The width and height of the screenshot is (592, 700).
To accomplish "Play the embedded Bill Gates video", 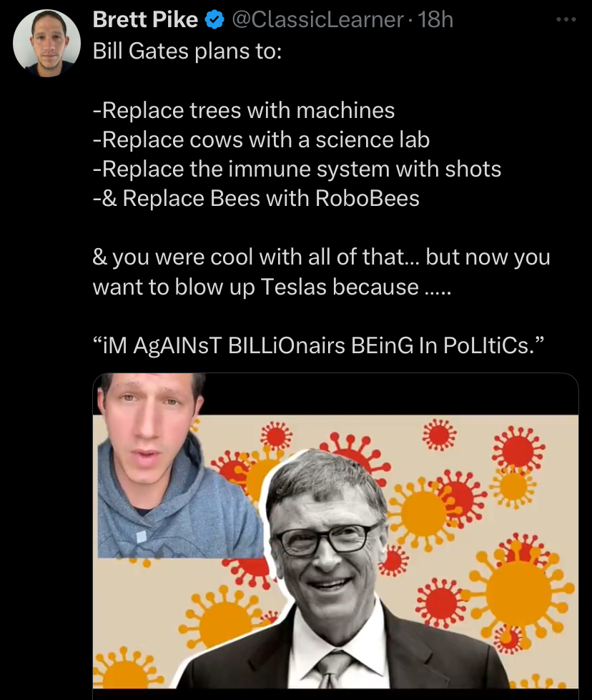I will tap(335, 536).
